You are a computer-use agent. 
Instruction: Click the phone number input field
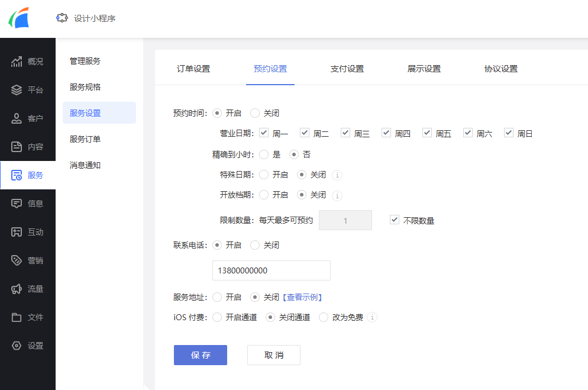click(271, 270)
